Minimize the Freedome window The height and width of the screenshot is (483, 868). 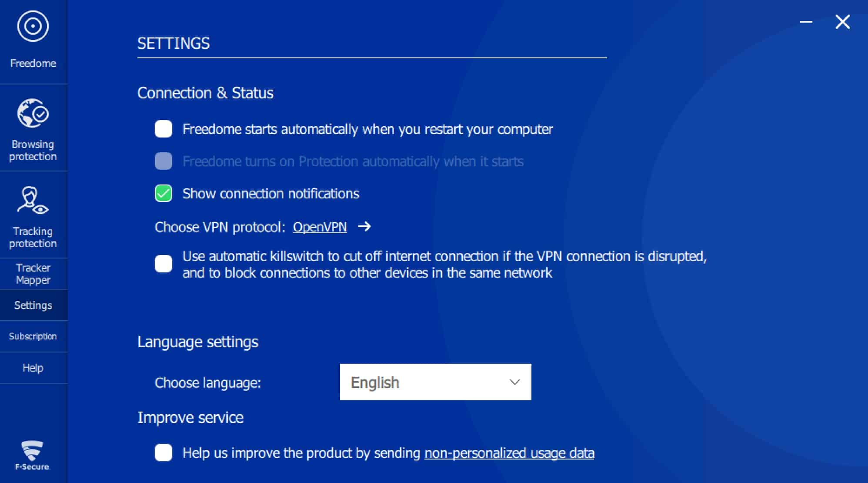point(806,22)
